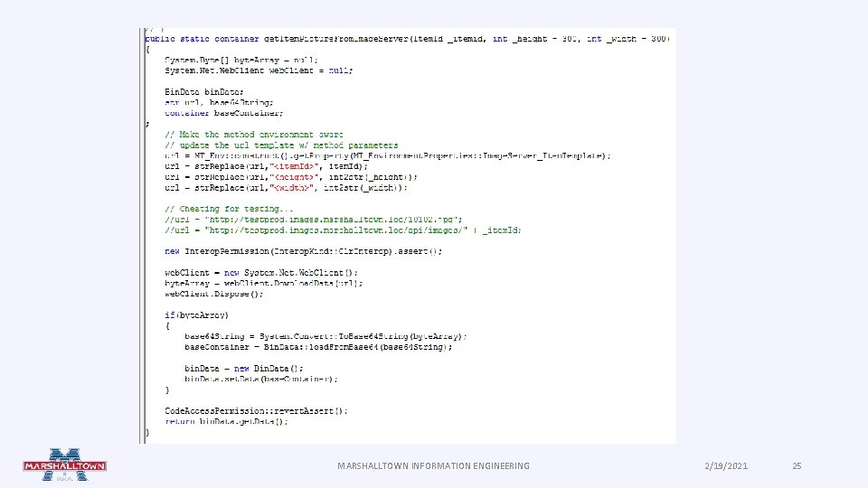Click the container baseContainer declaration
Screen dimensions: 868x488
click(223, 113)
